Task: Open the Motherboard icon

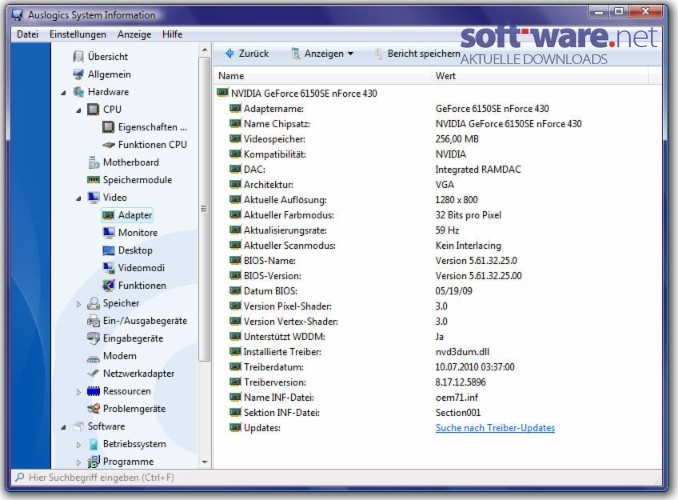Action: [93, 162]
